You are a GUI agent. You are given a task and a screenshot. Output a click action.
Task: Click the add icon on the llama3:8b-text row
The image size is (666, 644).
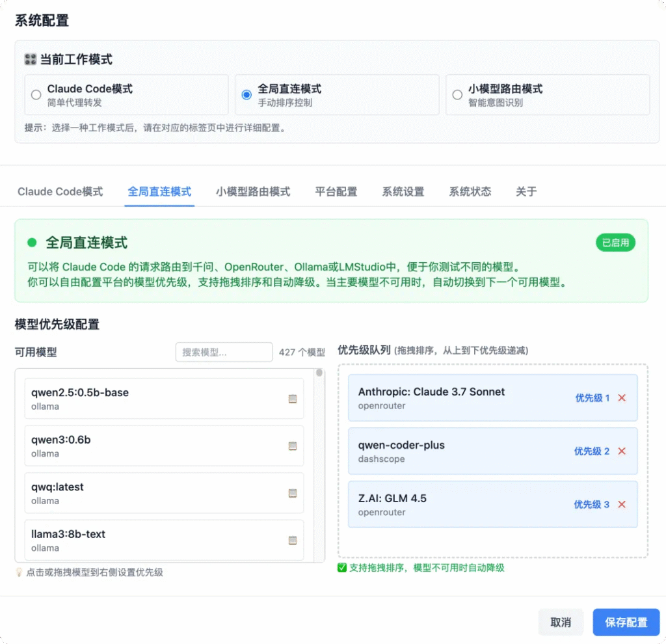pos(293,540)
